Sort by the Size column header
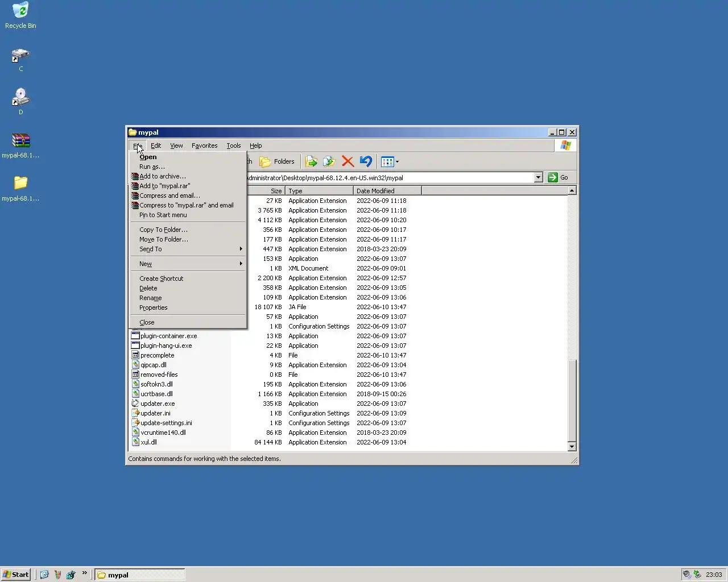728x582 pixels. pyautogui.click(x=266, y=191)
